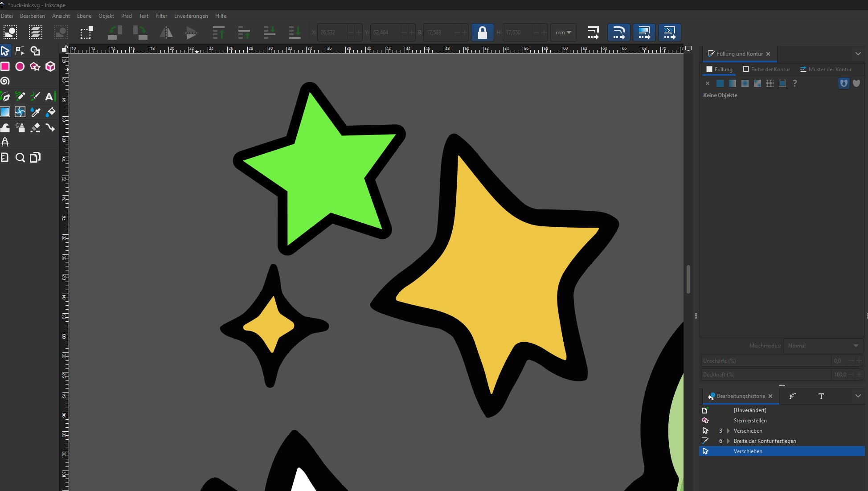Select the Star and Polygon tool

[x=35, y=67]
